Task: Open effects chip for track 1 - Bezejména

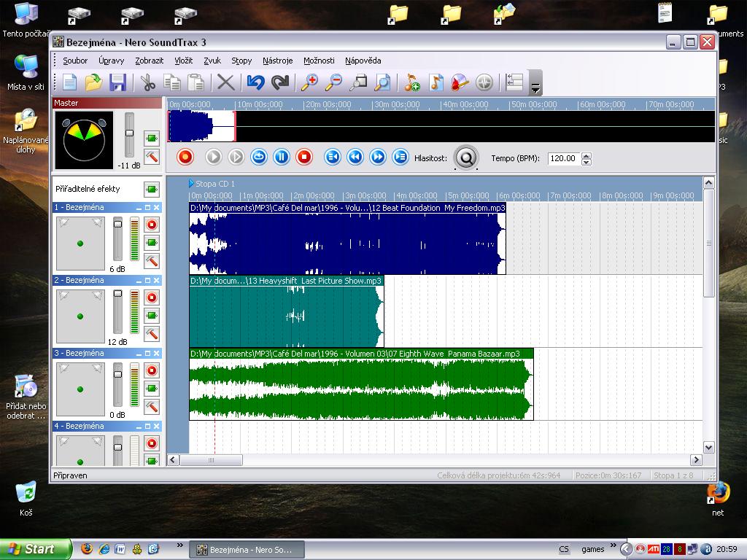Action: [152, 243]
